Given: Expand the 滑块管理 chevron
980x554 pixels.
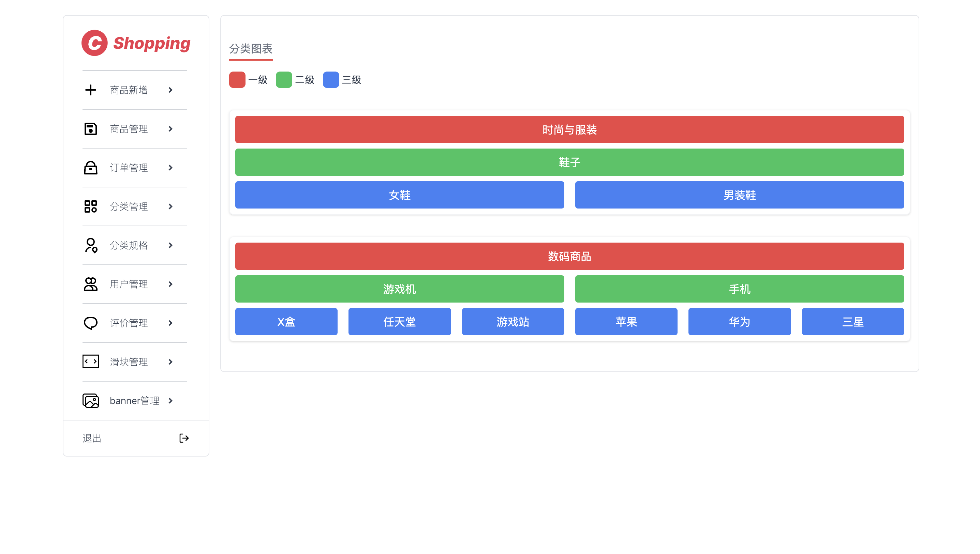Looking at the screenshot, I should (170, 362).
